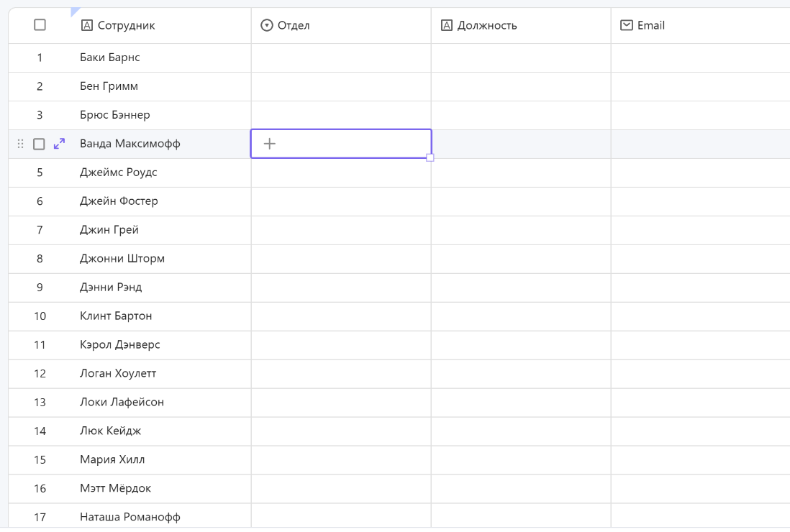This screenshot has width=790, height=532.
Task: Select the cell Клинт Бартон
Action: click(161, 316)
